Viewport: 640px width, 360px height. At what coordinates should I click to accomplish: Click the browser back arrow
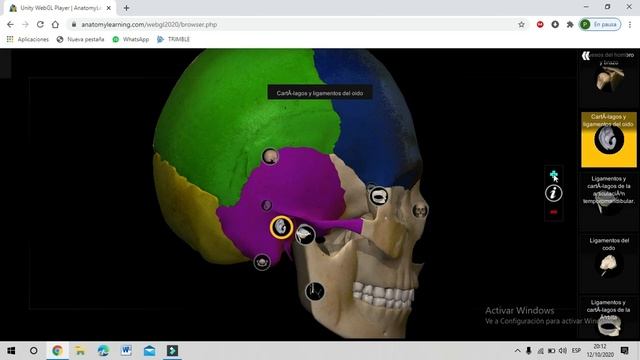(x=10, y=24)
